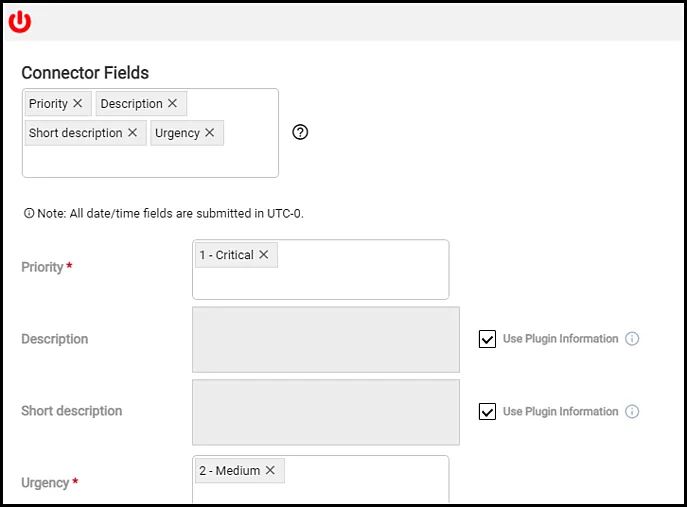687x507 pixels.
Task: Remove the 1 - Critical priority value
Action: click(x=263, y=255)
